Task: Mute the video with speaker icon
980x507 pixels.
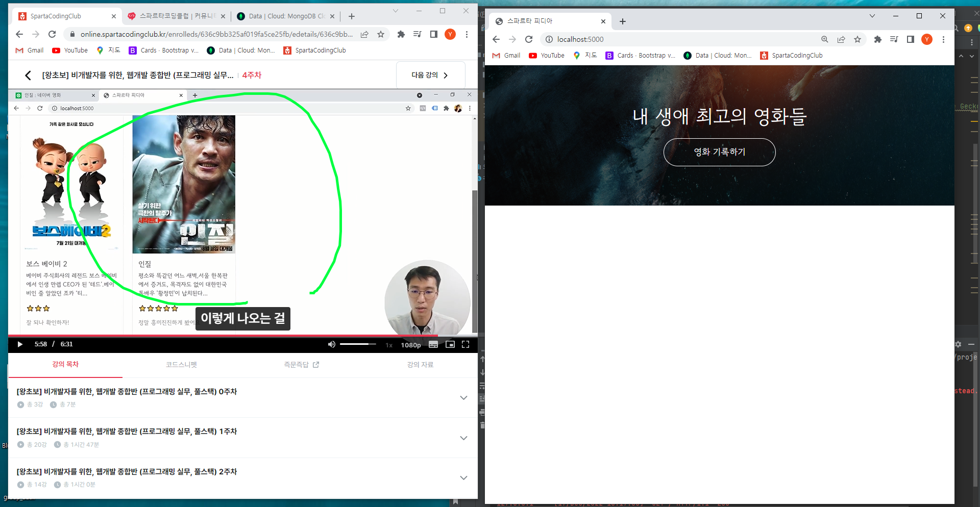Action: [331, 344]
